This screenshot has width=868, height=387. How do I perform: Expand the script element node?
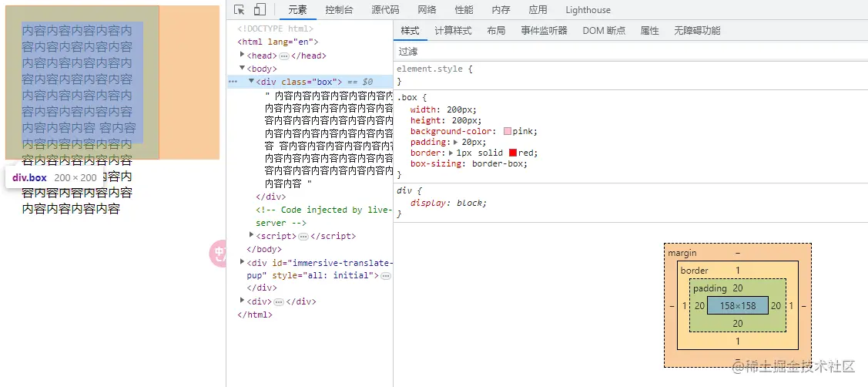pos(251,235)
